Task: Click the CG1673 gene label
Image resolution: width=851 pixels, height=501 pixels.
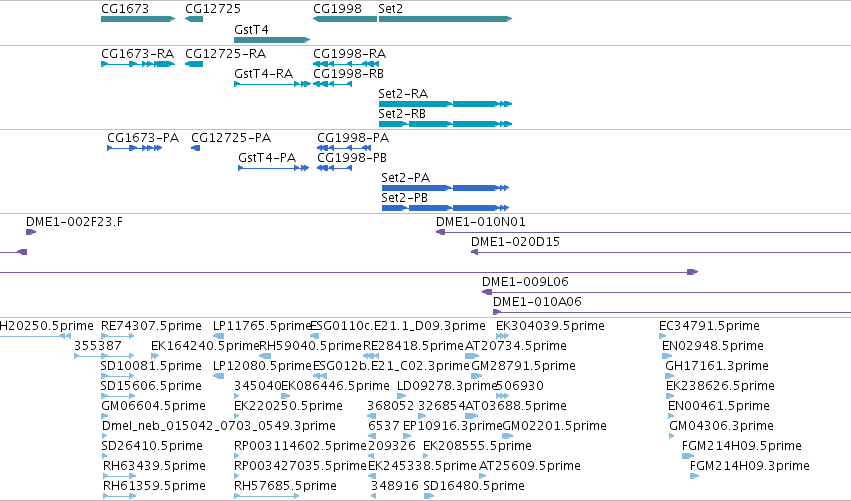Action: [x=125, y=9]
